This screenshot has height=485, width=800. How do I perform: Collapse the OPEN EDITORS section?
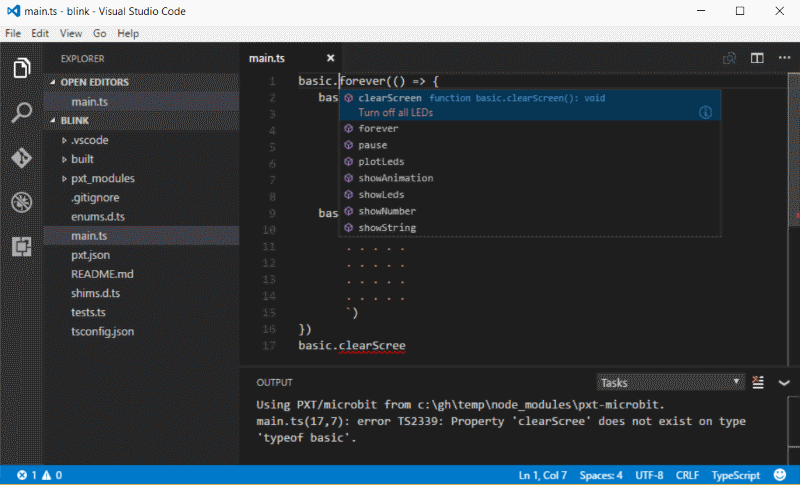[x=94, y=82]
